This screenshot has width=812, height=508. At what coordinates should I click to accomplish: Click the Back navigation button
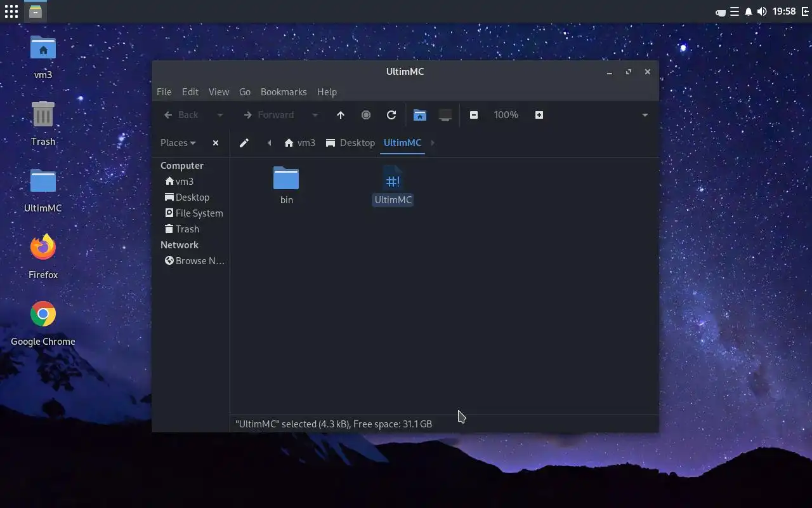[x=181, y=115]
